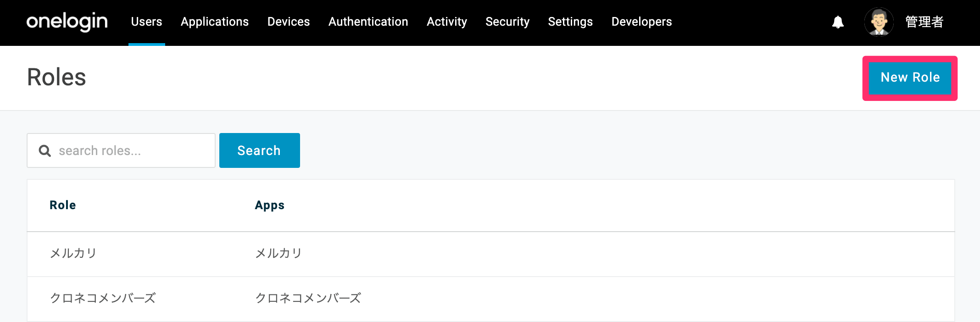980x322 pixels.
Task: Open the notifications bell
Action: (x=838, y=22)
